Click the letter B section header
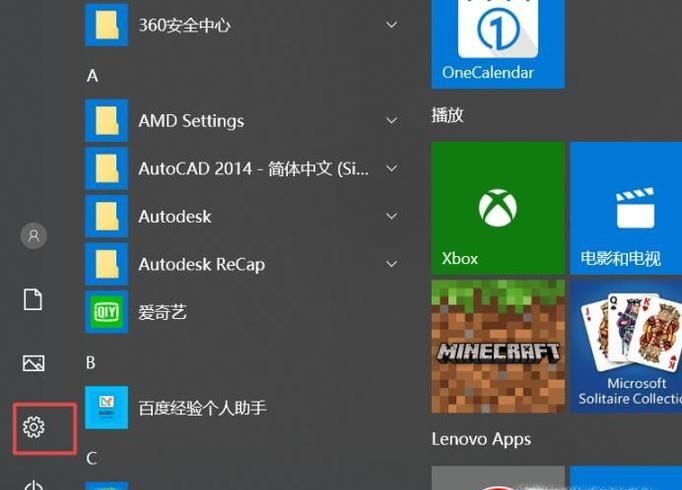The width and height of the screenshot is (682, 490). point(90,363)
